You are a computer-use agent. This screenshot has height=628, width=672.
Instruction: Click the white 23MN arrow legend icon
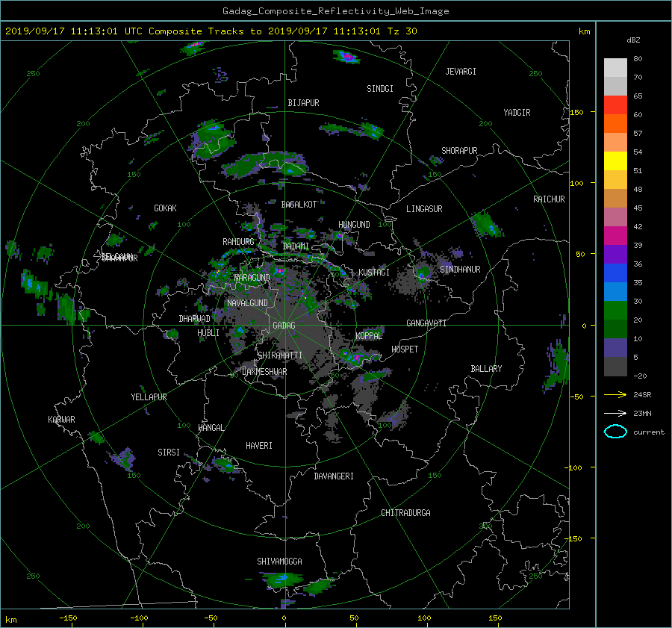615,413
